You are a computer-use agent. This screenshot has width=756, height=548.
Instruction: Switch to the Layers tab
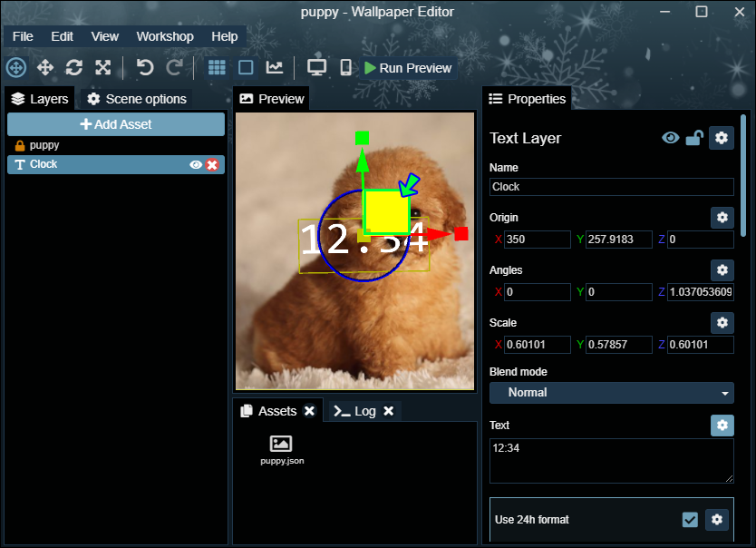(x=40, y=99)
